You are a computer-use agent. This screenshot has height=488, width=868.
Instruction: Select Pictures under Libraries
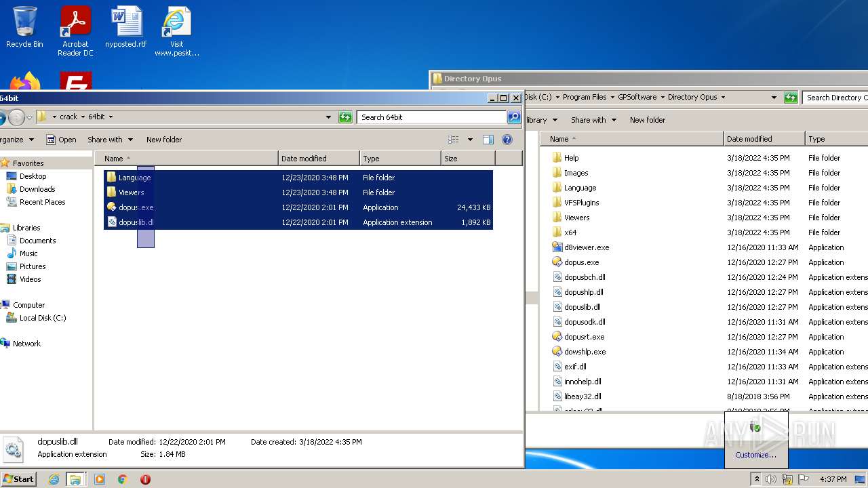pos(33,266)
